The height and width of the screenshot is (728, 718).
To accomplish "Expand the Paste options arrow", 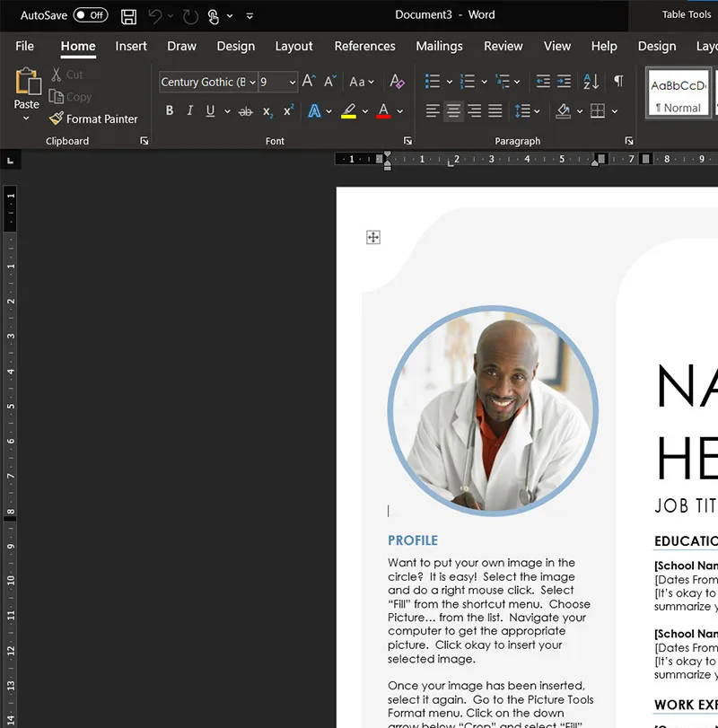I will pyautogui.click(x=26, y=118).
